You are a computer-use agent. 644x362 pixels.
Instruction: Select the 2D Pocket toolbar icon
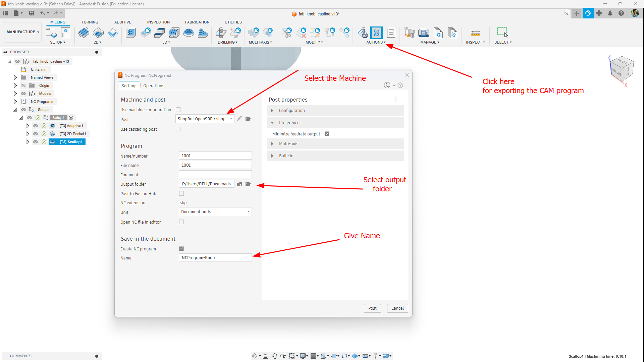[98, 33]
